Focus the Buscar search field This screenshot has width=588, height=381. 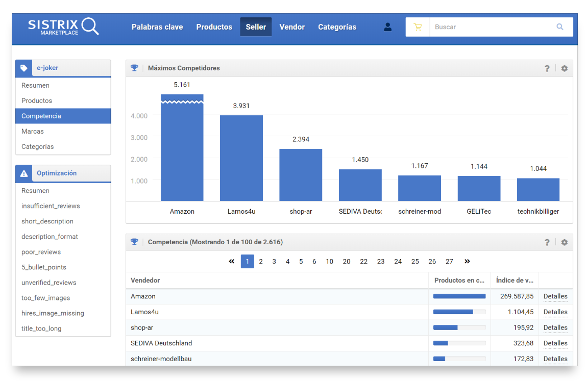click(x=490, y=27)
